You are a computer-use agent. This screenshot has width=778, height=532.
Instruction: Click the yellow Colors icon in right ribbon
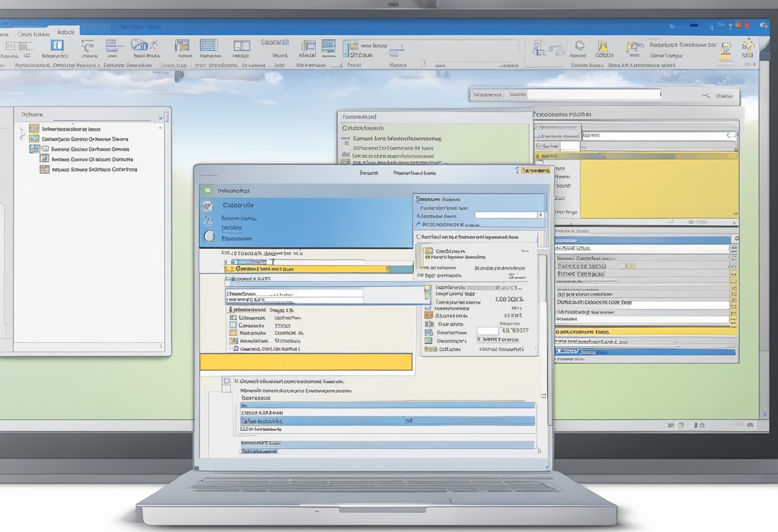602,46
